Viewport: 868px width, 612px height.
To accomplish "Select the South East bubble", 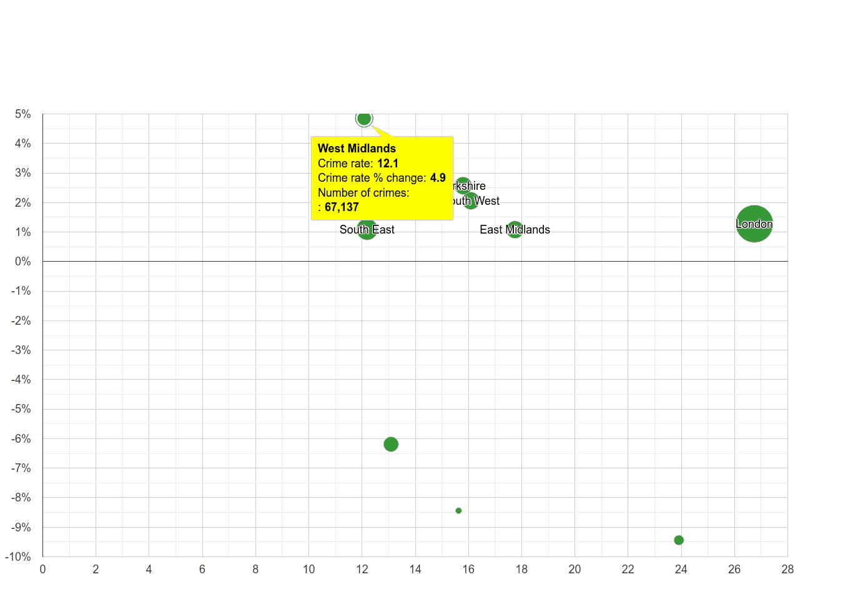I will 367,230.
